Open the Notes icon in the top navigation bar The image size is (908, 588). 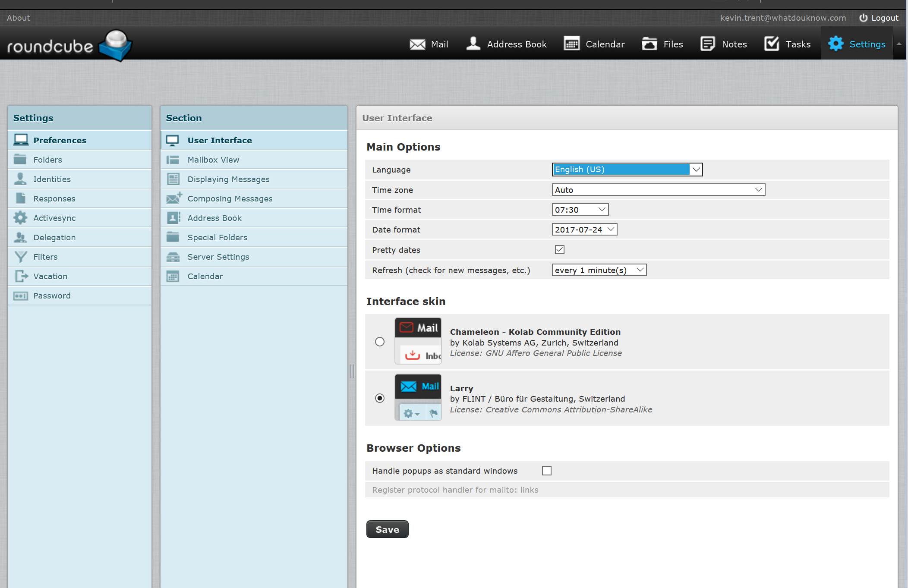click(708, 44)
